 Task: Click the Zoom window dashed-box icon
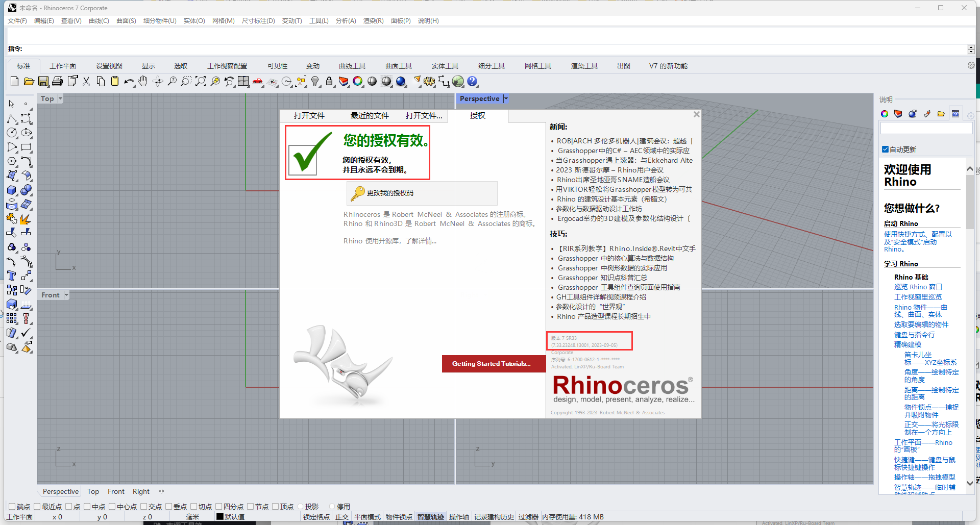186,82
